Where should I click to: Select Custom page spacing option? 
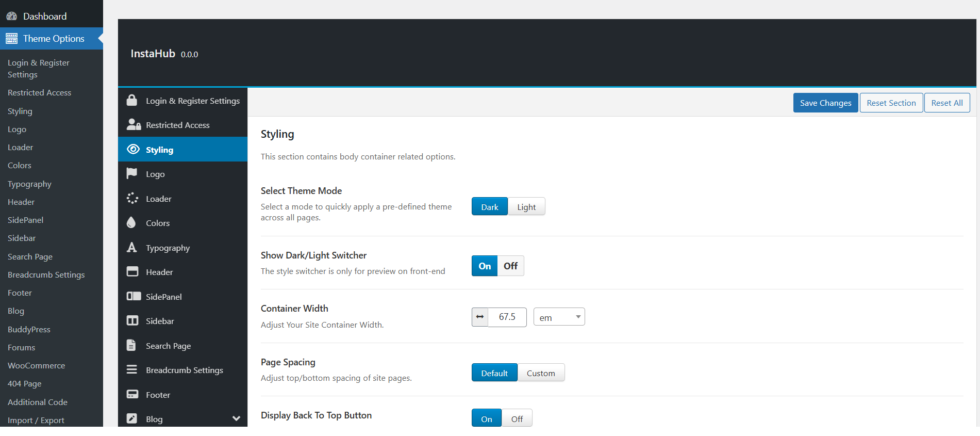click(x=541, y=373)
